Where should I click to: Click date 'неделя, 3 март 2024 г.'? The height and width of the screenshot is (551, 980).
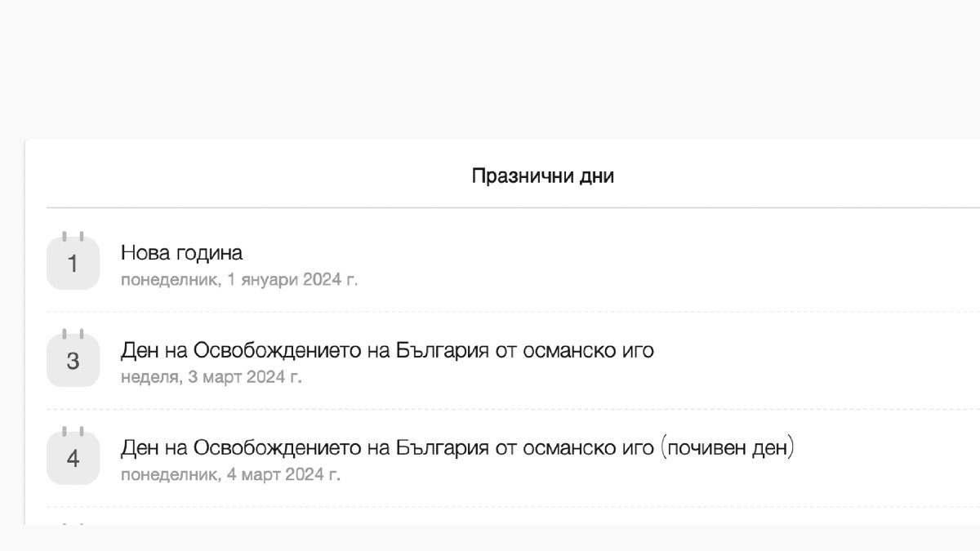(x=212, y=378)
